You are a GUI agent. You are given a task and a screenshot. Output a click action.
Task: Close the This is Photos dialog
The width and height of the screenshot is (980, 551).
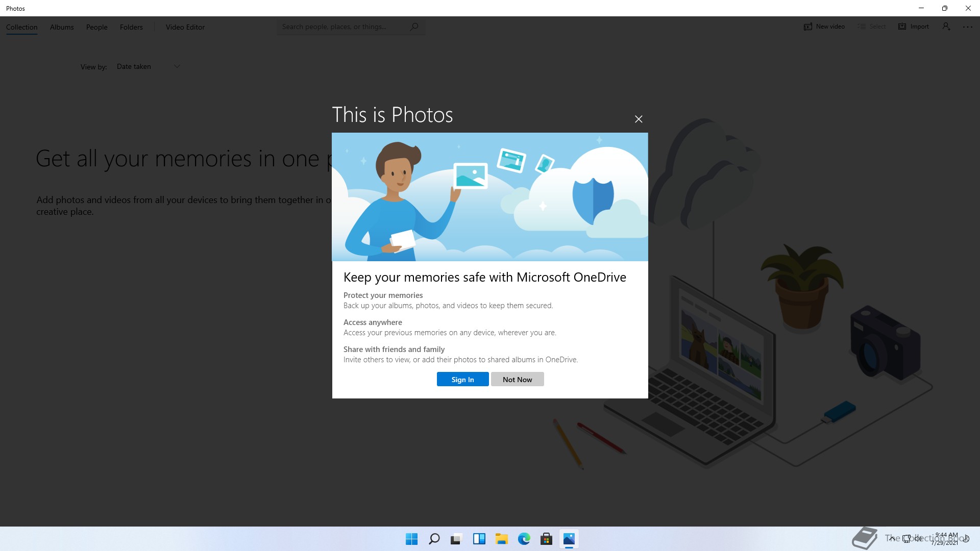(639, 119)
